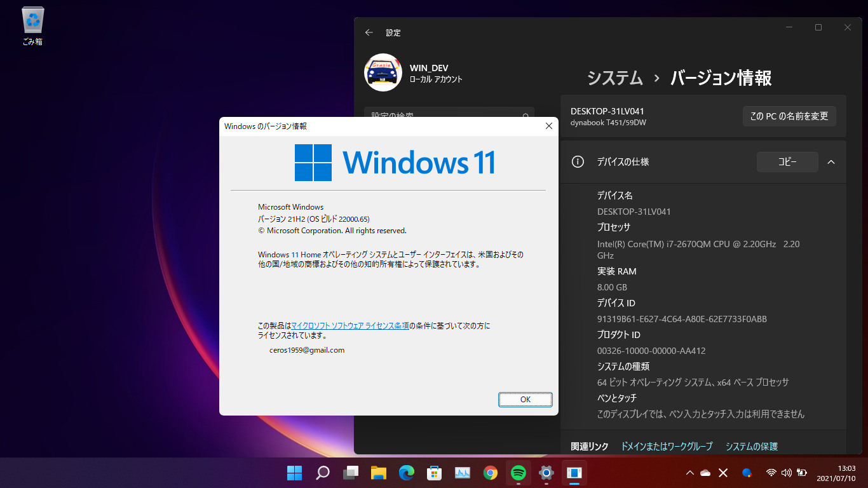Click the 8.00 GB RAM value

click(x=612, y=287)
